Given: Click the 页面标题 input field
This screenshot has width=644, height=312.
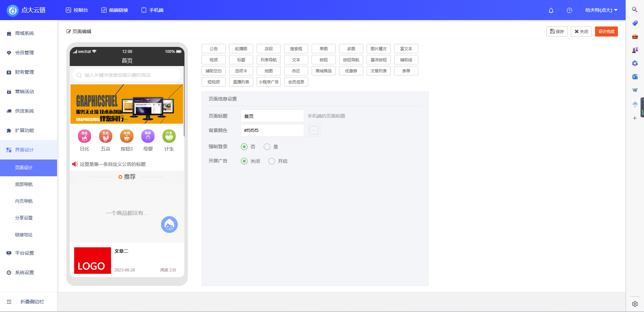Looking at the screenshot, I should pos(272,116).
